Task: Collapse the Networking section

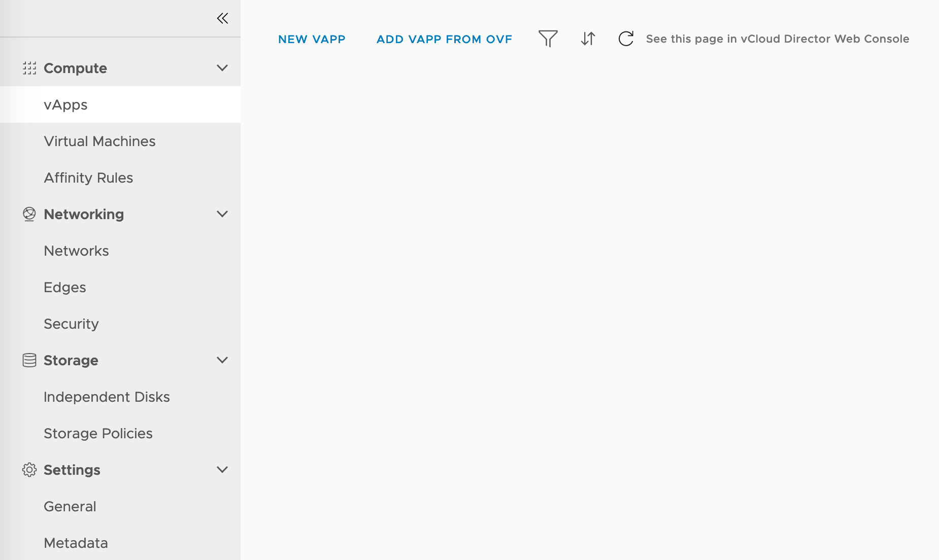Action: point(222,214)
